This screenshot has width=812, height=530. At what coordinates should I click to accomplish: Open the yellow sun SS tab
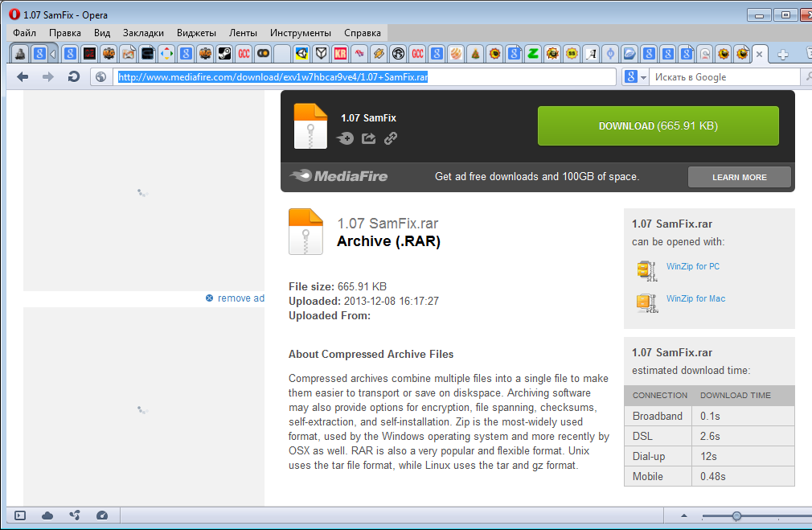tap(572, 53)
